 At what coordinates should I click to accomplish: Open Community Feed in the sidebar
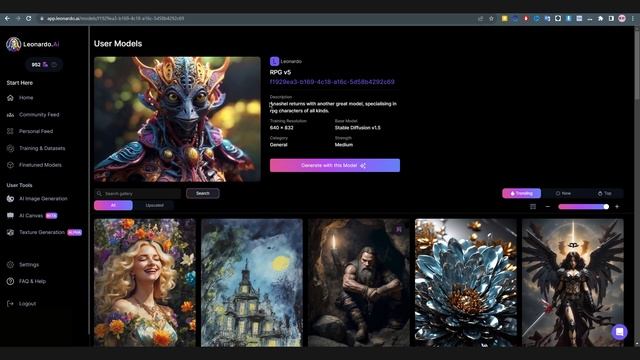39,115
